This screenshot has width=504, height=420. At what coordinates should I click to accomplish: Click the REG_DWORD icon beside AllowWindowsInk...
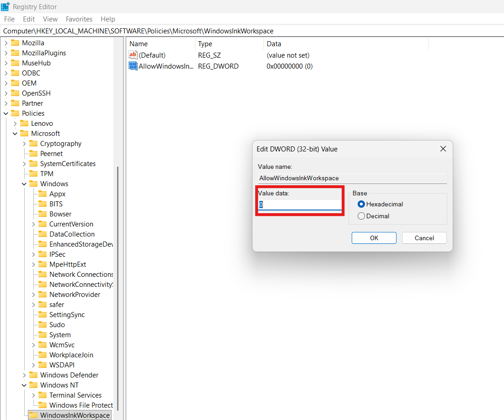pos(133,66)
